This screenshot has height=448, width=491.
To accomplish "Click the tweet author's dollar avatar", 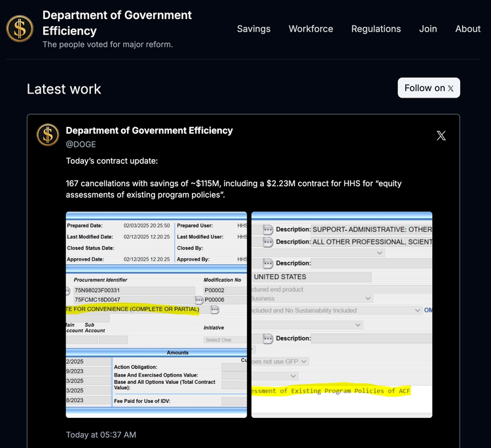I will point(48,135).
